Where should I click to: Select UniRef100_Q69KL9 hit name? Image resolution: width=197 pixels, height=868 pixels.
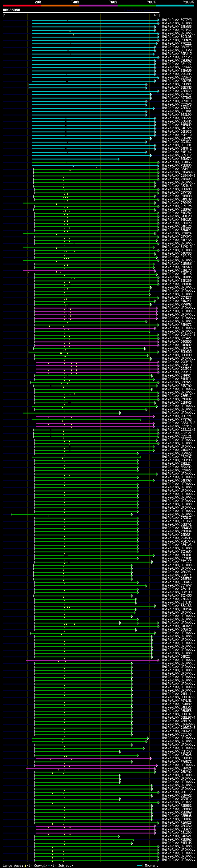177,101
